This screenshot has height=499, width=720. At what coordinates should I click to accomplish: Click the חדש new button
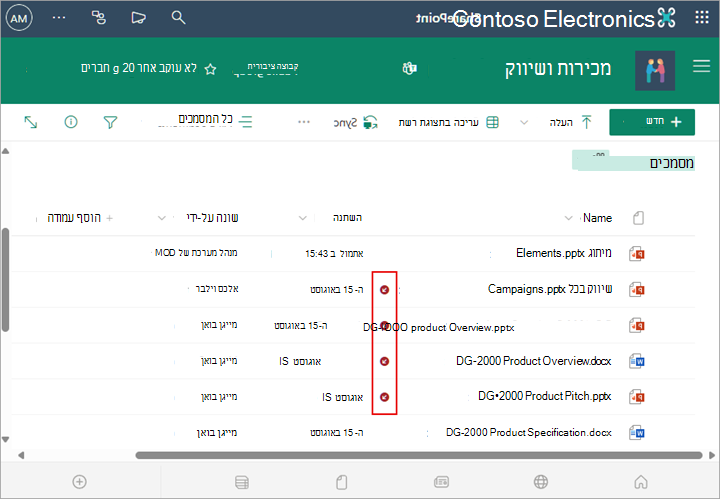point(652,122)
